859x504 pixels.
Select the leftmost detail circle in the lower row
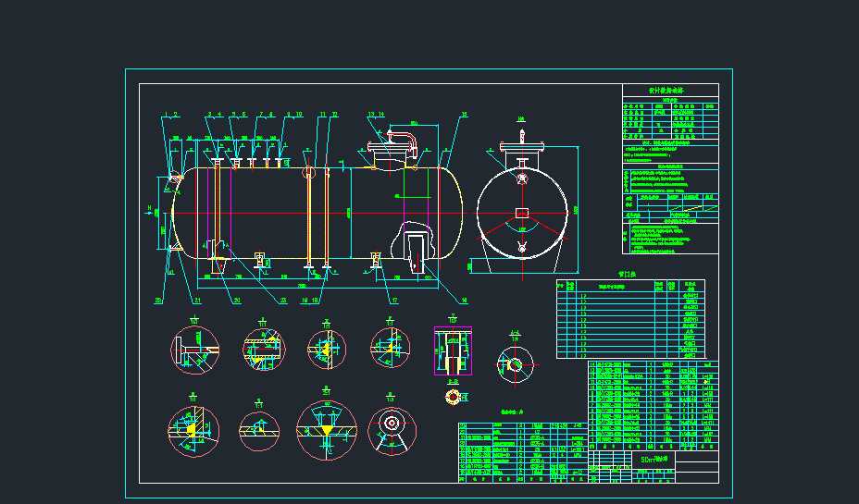(x=193, y=432)
